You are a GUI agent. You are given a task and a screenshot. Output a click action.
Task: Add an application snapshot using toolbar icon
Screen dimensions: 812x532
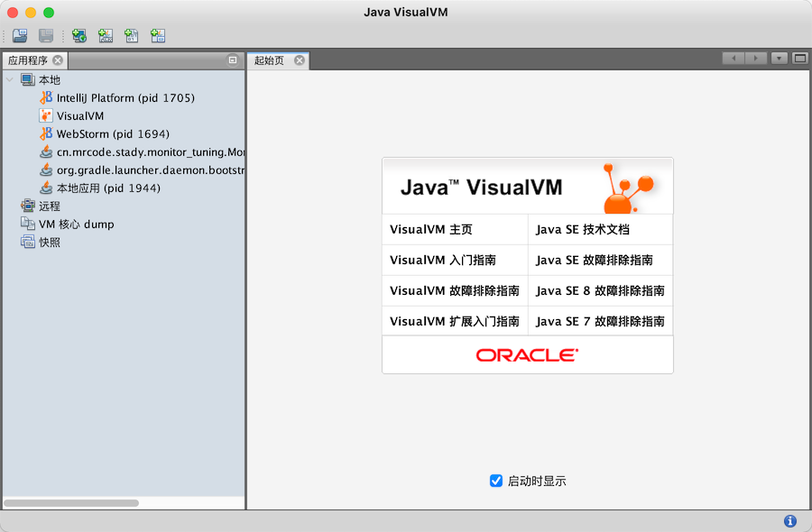tap(158, 35)
